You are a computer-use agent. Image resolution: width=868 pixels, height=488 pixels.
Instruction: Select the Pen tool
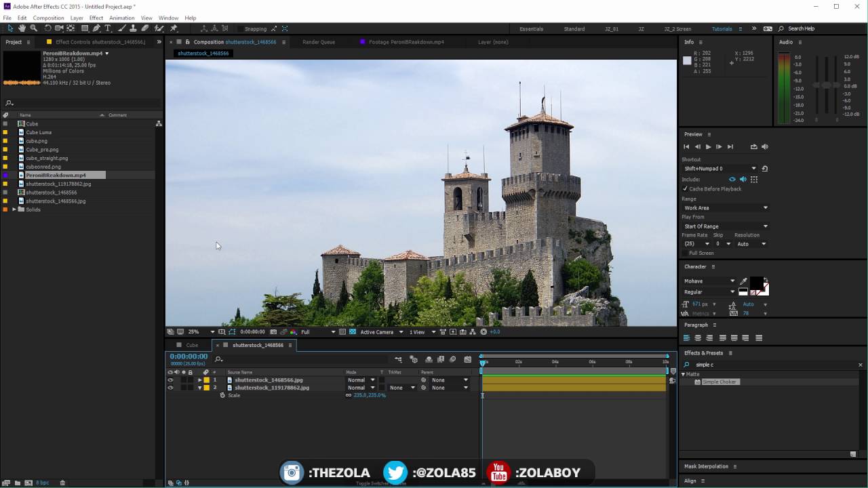coord(96,28)
